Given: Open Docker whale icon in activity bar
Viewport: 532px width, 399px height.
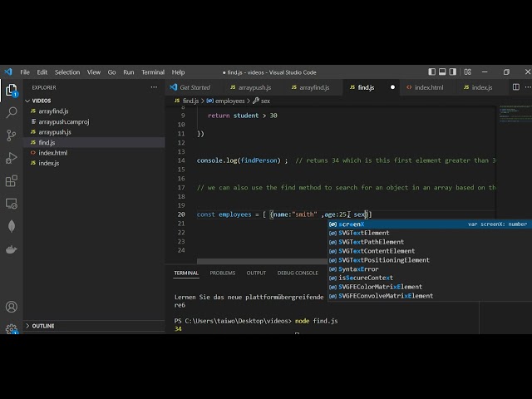Looking at the screenshot, I should 11,249.
